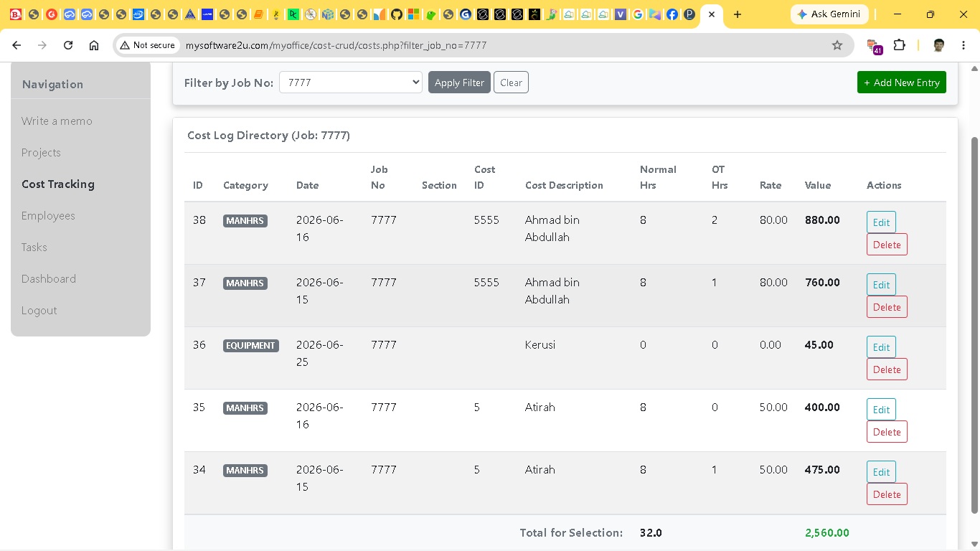Switch to the red B tab
Screen dimensions: 980x551
(x=15, y=14)
